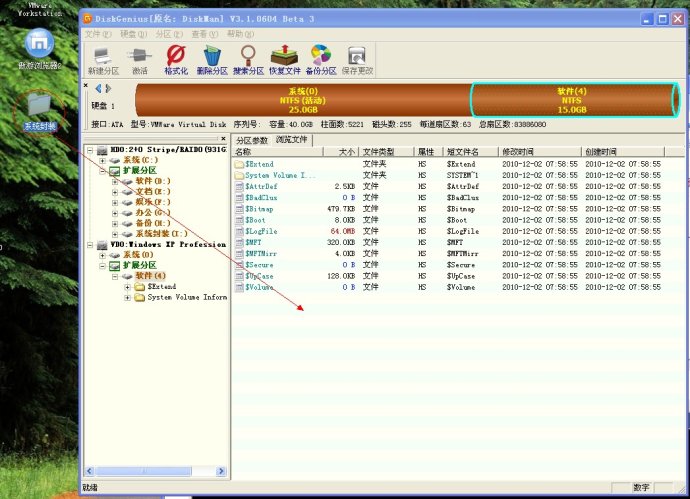Collapse the 软件(4) partition node

pos(115,276)
